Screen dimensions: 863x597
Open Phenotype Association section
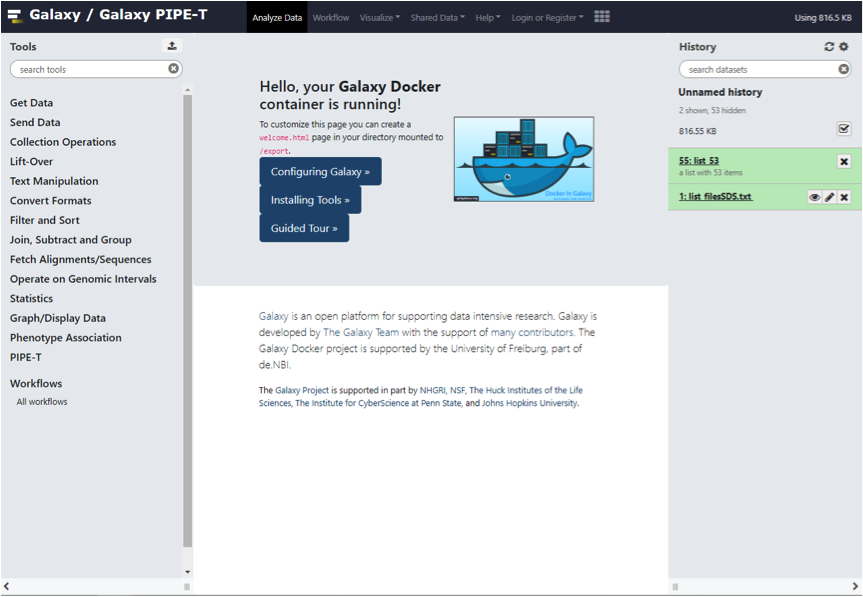tap(65, 338)
